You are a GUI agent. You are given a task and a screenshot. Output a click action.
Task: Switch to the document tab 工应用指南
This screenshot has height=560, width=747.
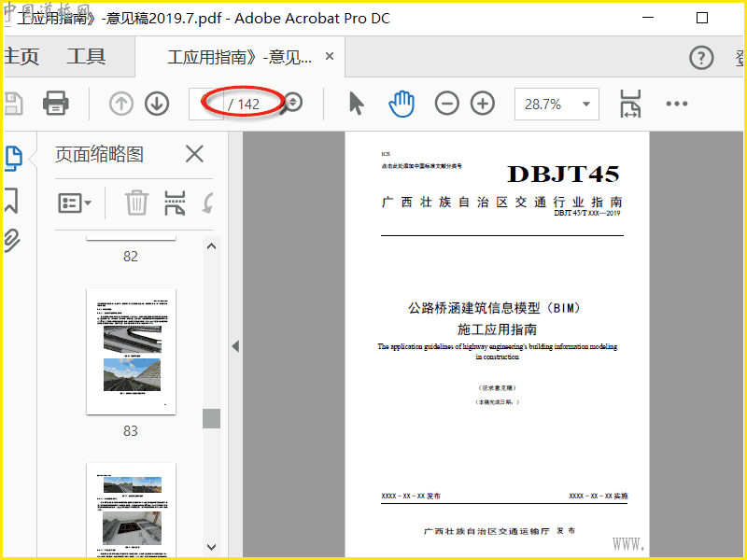(x=239, y=57)
